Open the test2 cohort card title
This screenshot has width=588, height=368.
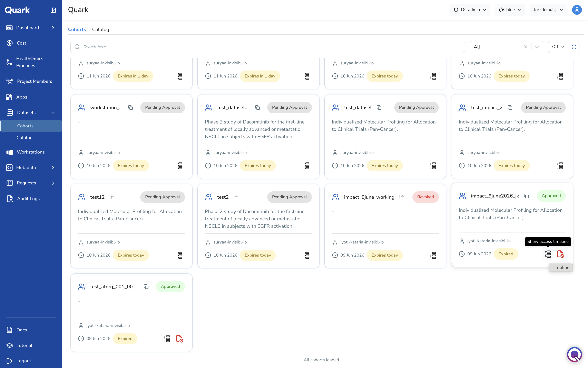pyautogui.click(x=223, y=197)
